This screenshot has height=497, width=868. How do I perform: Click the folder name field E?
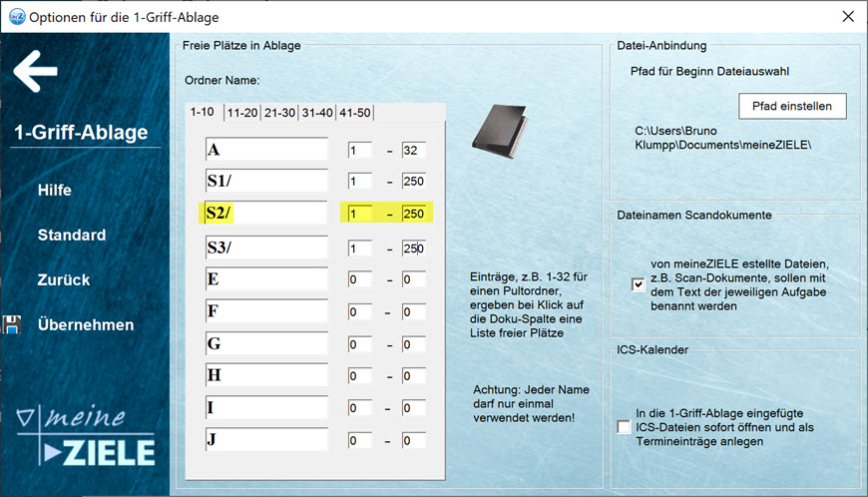point(265,279)
